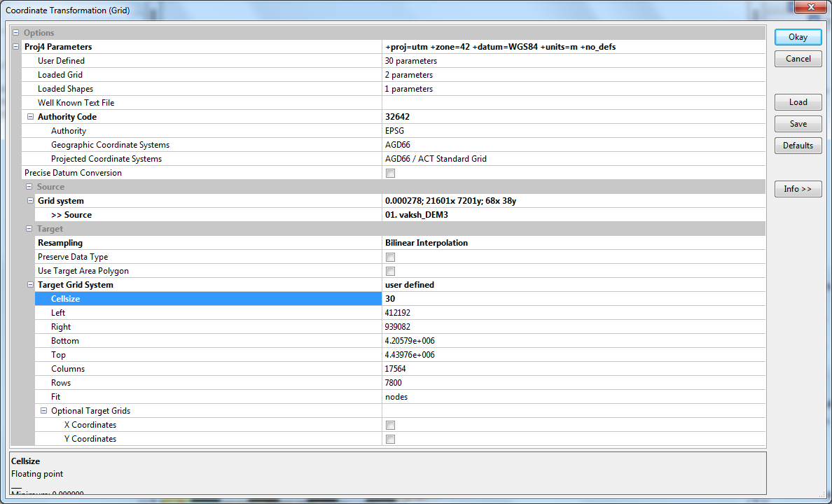832x504 pixels.
Task: Confirm the dialog with the Okay button
Action: tap(798, 37)
